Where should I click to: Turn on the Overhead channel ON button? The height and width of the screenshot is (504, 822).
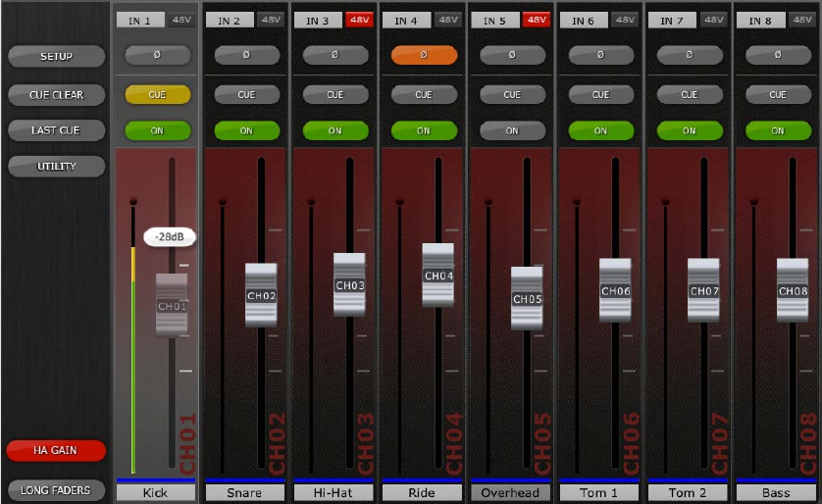512,131
